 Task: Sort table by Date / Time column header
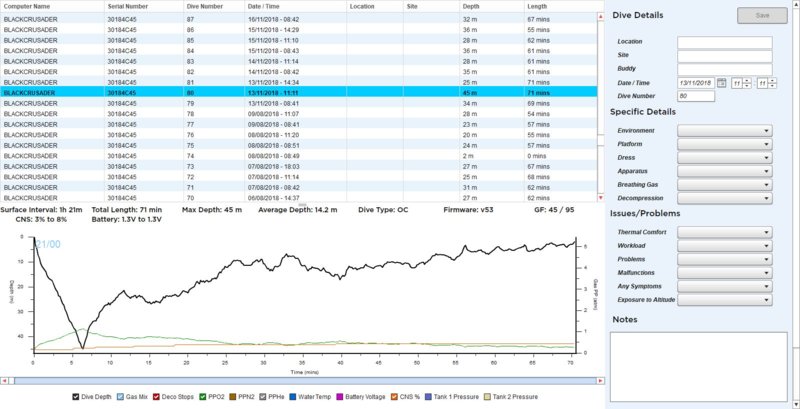click(x=294, y=6)
